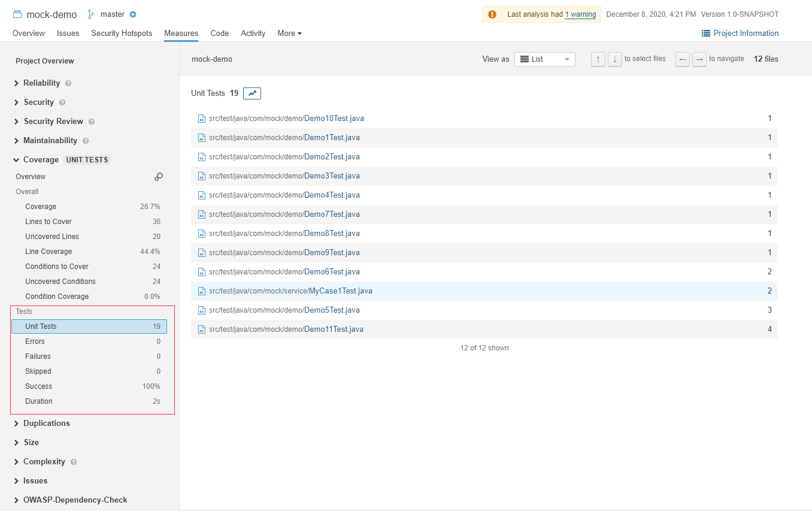Select the Lines to Cover metric
The height and width of the screenshot is (511, 812).
(89, 222)
